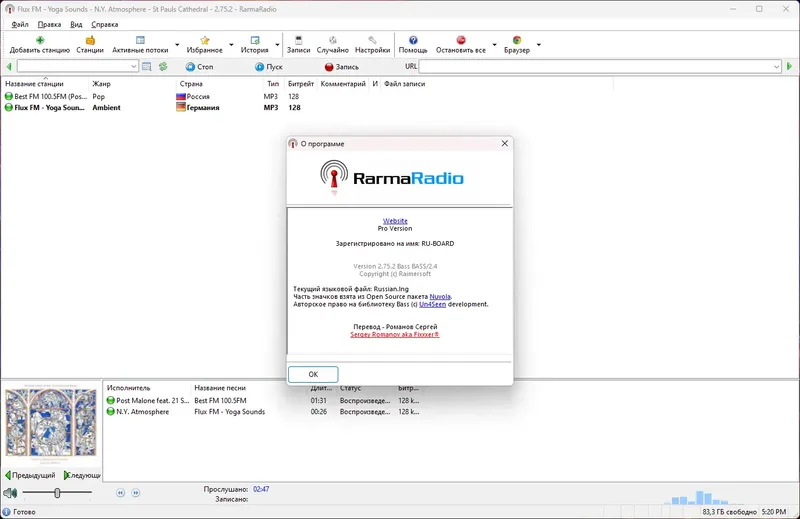
Task: Sort by Битрейт column header
Action: (301, 84)
